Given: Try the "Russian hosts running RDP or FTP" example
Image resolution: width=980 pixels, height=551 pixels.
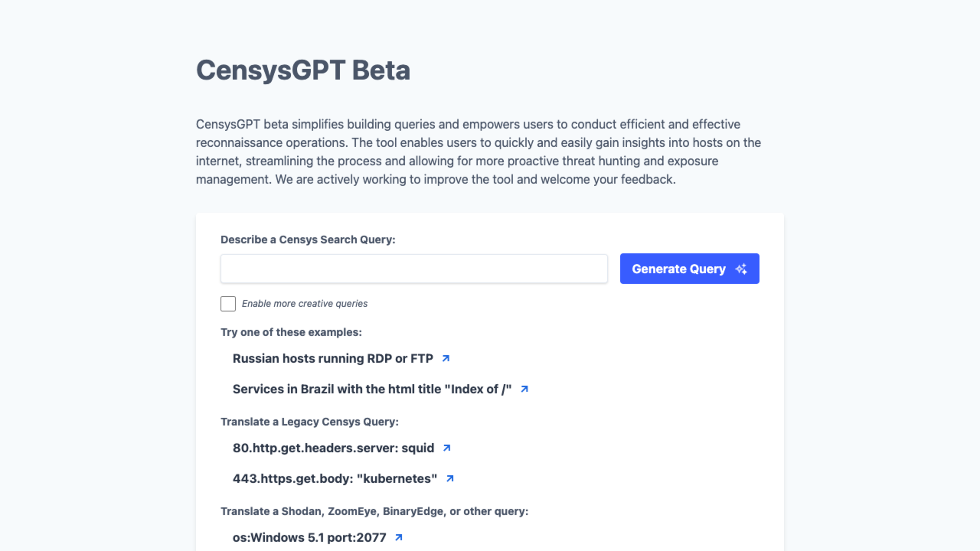Looking at the screenshot, I should pyautogui.click(x=333, y=358).
